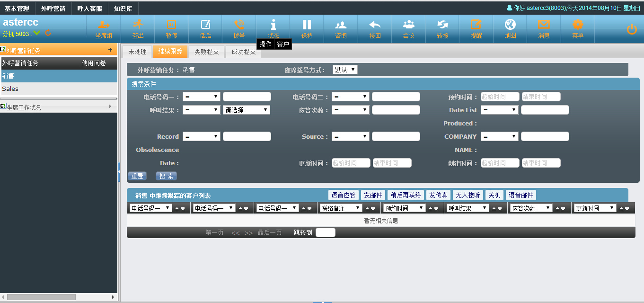Click the orange power icon
Image resolution: width=644 pixels, height=303 pixels.
[x=632, y=29]
